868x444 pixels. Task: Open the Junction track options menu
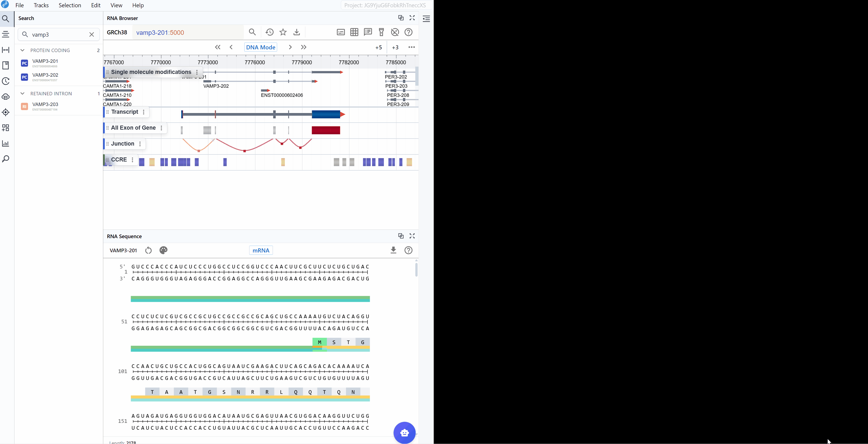pos(140,144)
